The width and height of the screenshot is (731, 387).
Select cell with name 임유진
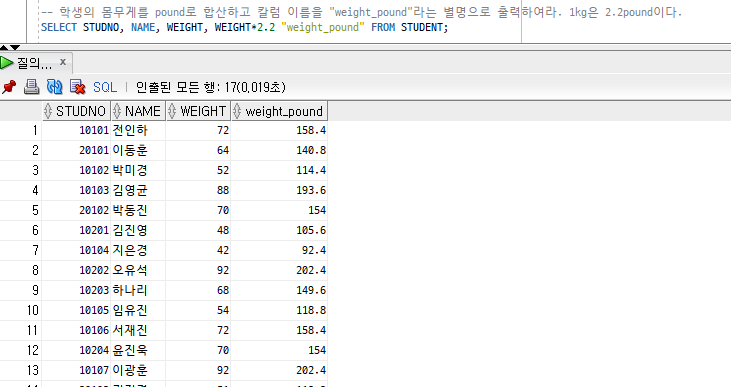click(138, 311)
